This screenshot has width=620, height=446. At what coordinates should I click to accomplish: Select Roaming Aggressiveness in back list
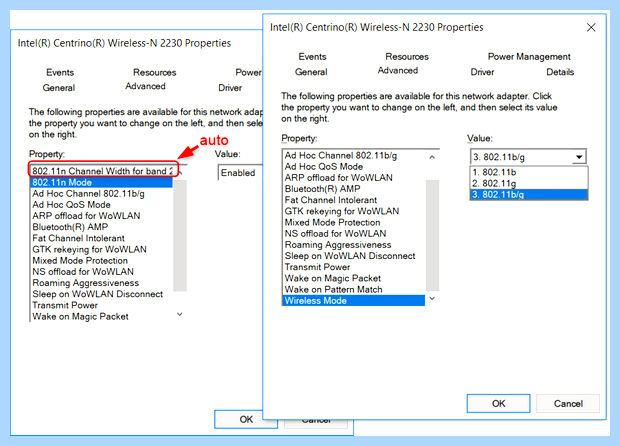pyautogui.click(x=102, y=283)
